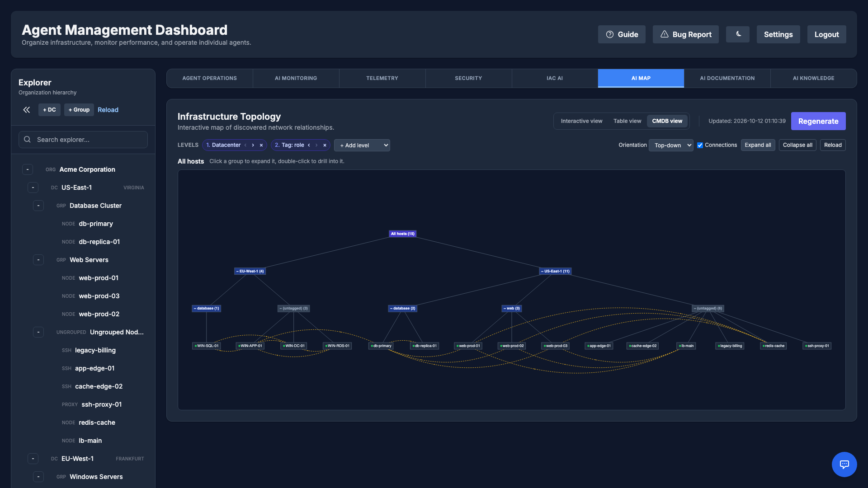Viewport: 868px width, 488px height.
Task: Select db-replica-01 in explorer tree
Action: (99, 242)
